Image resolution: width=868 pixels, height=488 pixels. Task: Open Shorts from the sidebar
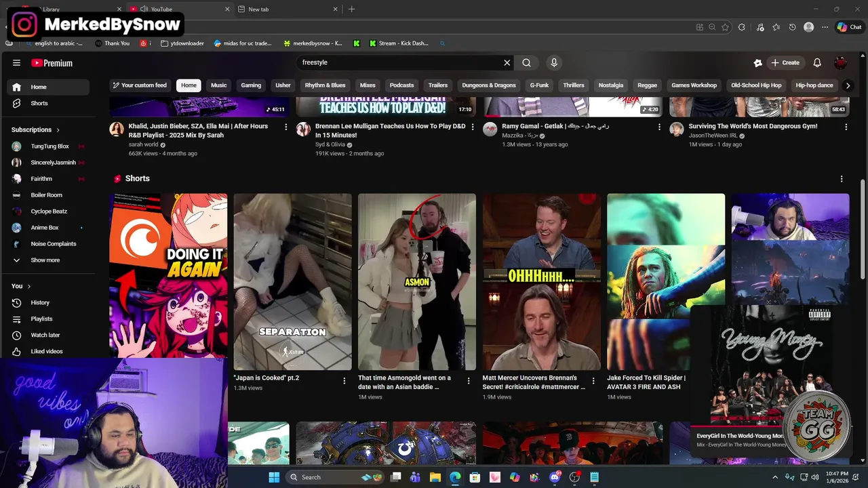point(48,103)
